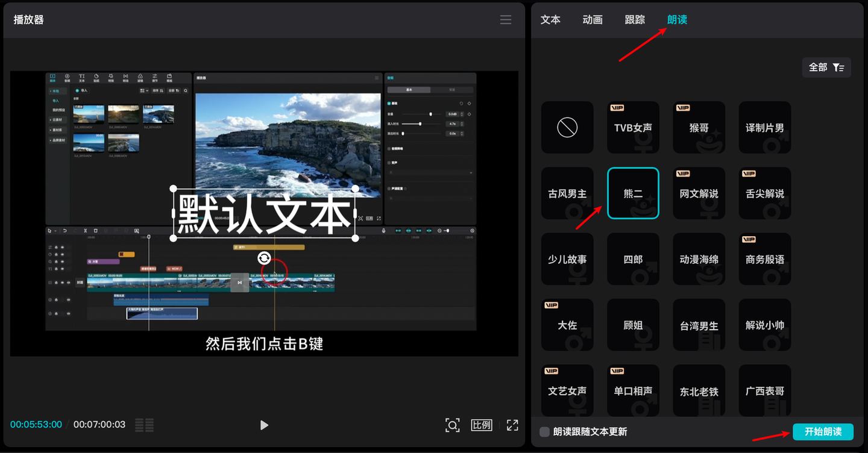
Task: Enter fullscreen preview mode
Action: tap(512, 425)
